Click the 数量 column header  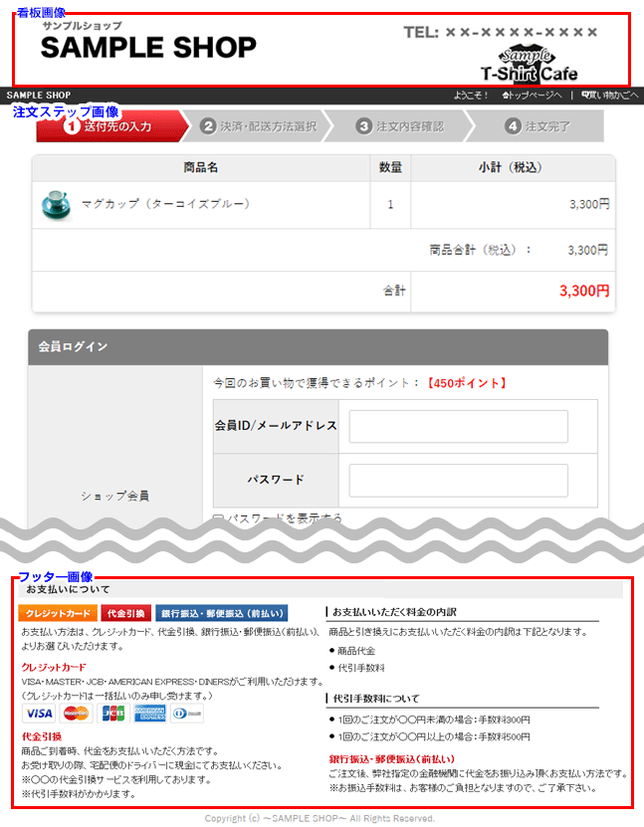coord(390,168)
